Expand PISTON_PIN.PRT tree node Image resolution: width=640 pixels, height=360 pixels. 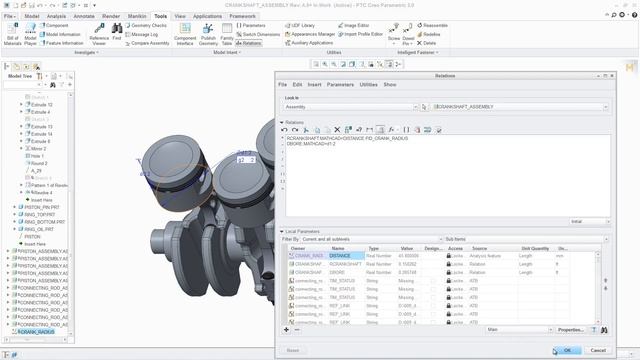(x=15, y=207)
